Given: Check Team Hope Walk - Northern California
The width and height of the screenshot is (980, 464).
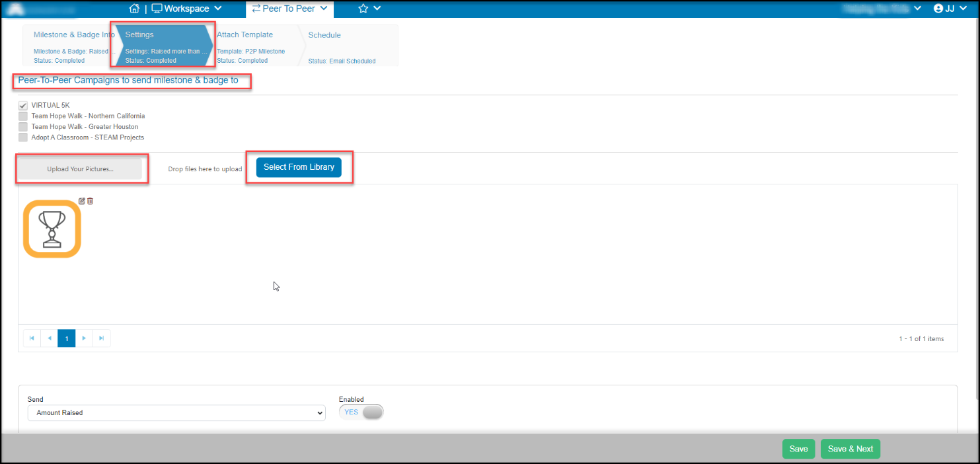Looking at the screenshot, I should pos(23,116).
